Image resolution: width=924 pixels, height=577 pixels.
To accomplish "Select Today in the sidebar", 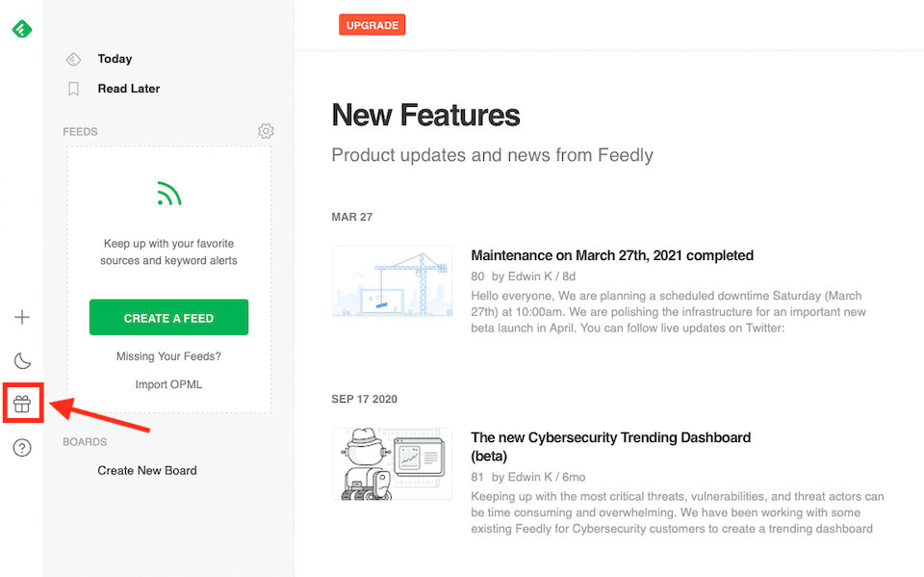I will click(x=115, y=59).
